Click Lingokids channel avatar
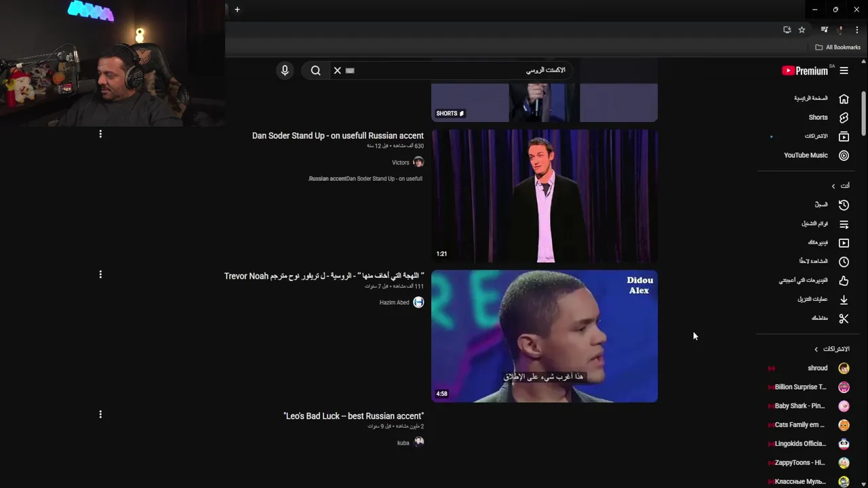 pos(844,444)
